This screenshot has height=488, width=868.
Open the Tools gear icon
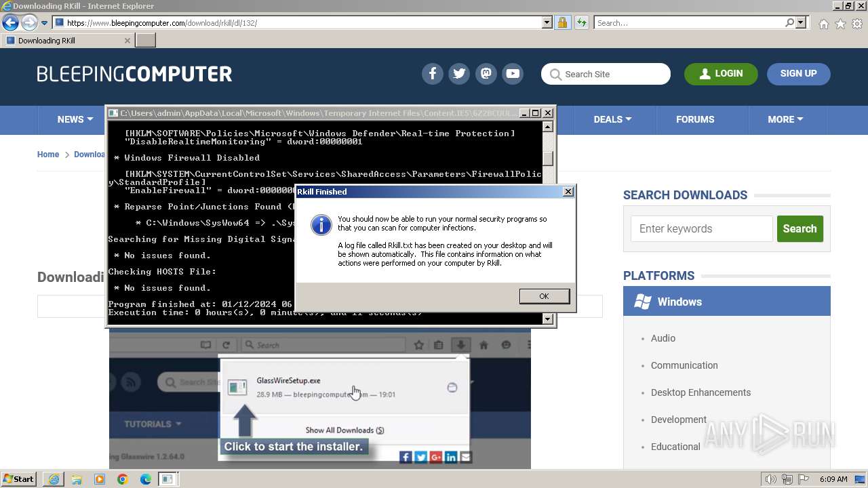click(x=857, y=24)
